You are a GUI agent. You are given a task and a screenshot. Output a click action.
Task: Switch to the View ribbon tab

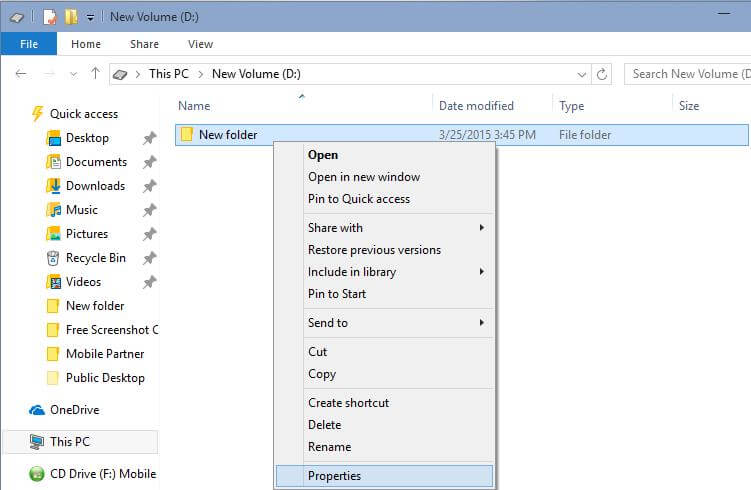coord(200,44)
